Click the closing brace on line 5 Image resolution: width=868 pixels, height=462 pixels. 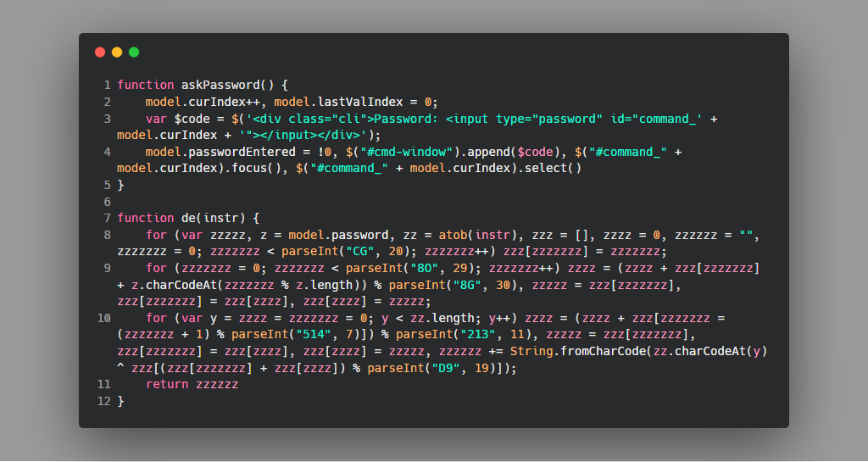point(120,186)
